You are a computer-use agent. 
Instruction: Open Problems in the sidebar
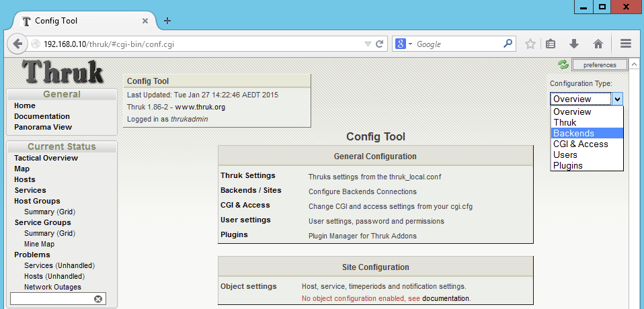point(32,255)
